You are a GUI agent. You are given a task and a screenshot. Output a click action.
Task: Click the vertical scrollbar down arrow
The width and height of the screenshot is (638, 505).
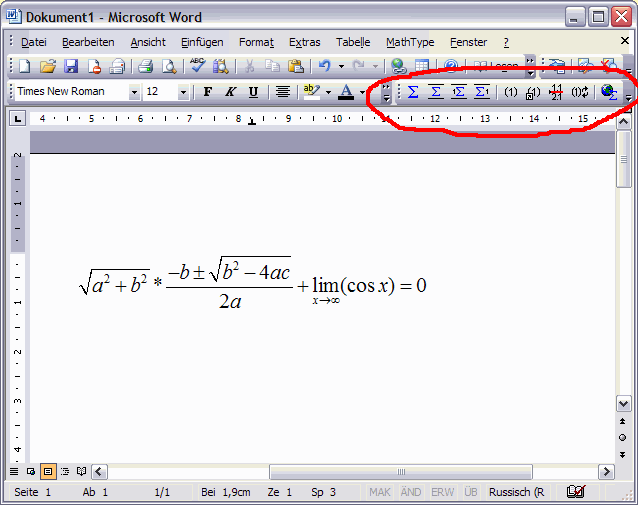click(624, 404)
